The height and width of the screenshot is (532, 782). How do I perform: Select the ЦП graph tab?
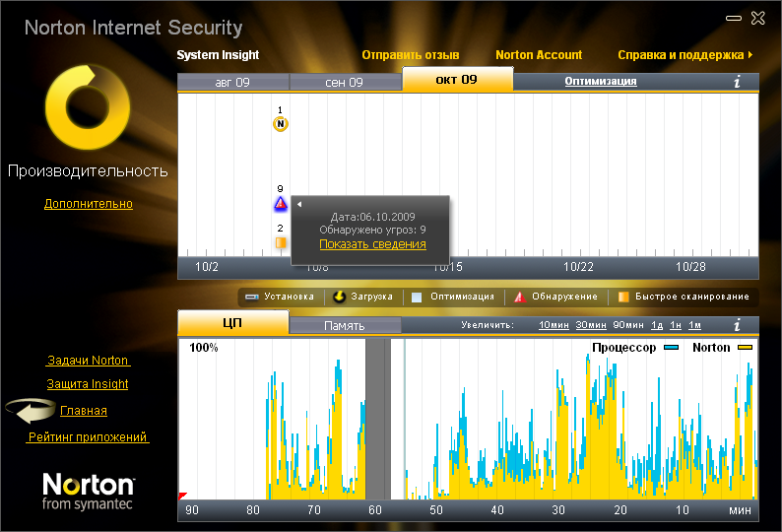click(232, 323)
